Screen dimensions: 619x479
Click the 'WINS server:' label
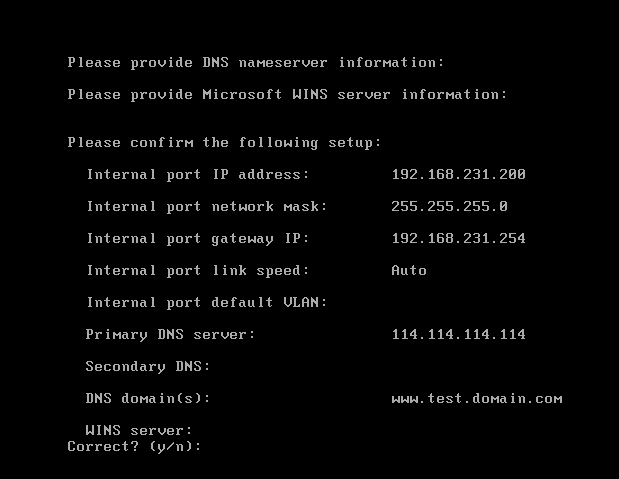pos(139,431)
